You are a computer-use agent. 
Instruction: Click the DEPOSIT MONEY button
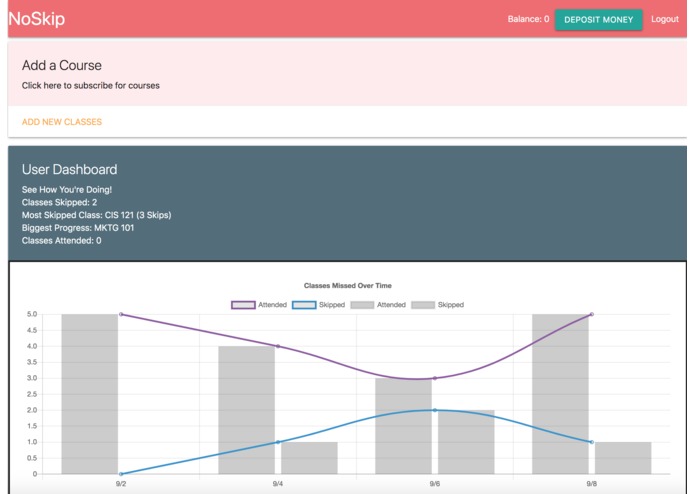(598, 19)
